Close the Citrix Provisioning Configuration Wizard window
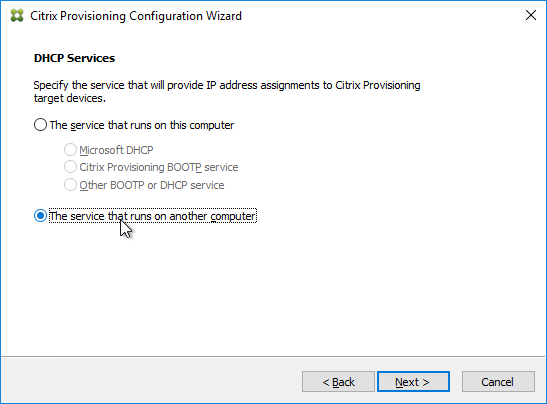547x404 pixels. tap(531, 15)
